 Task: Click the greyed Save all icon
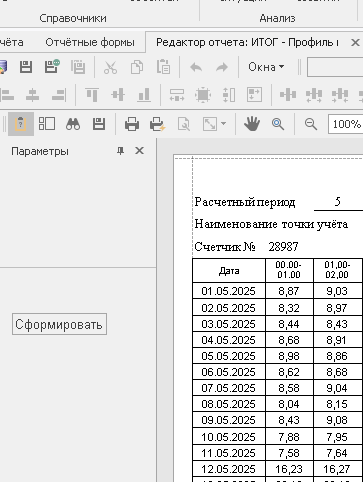78,67
